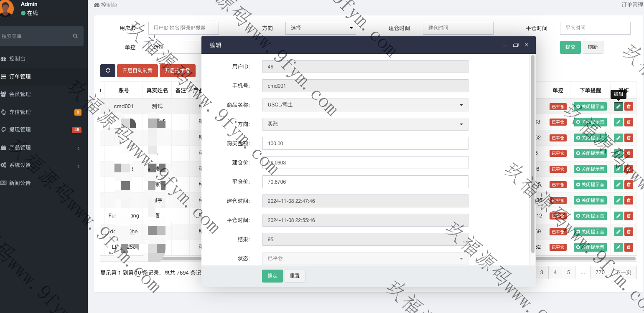Toggle the 开启提示音 button above the table
The height and width of the screenshot is (313, 644).
click(x=177, y=71)
